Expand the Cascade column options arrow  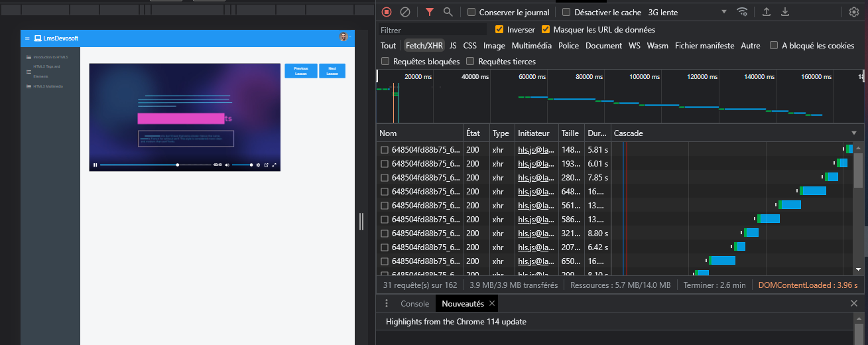pyautogui.click(x=854, y=133)
